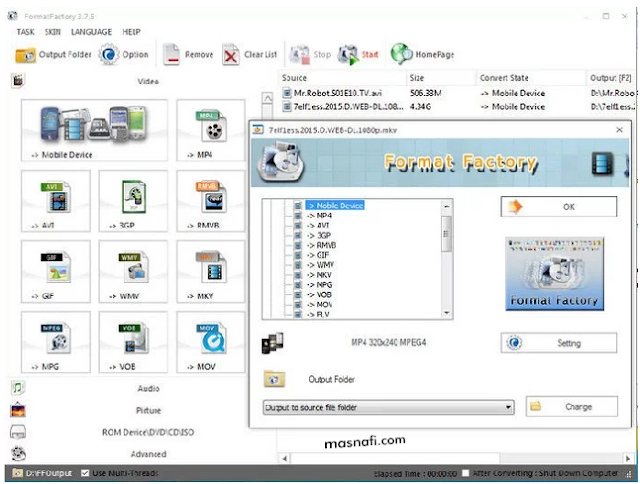
Task: Select the AVI conversion tile
Action: click(56, 201)
